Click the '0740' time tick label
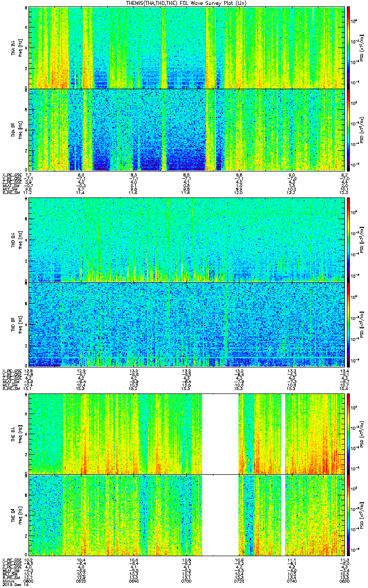This screenshot has width=368, height=588. [291, 581]
